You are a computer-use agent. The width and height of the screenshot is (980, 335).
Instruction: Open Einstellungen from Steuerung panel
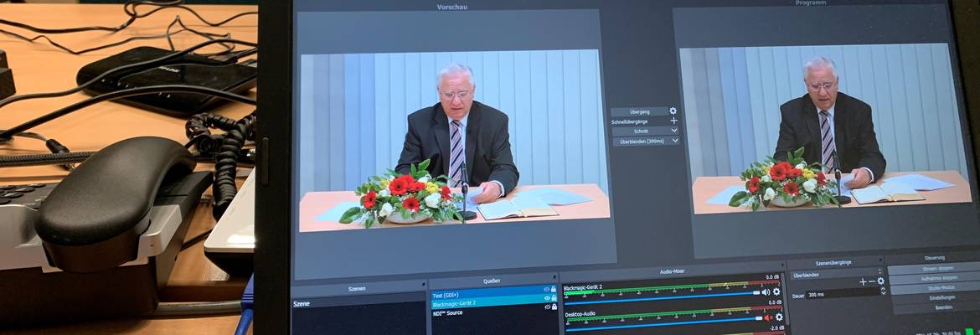(939, 298)
